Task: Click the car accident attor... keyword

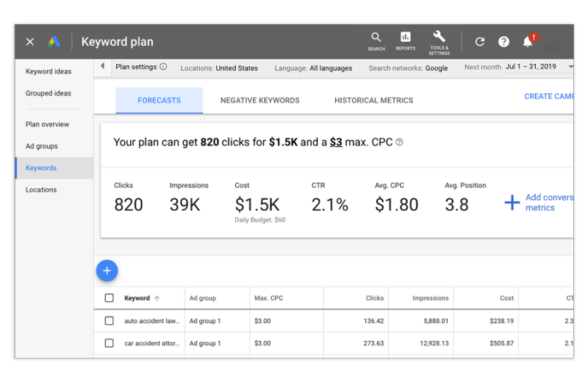Action: pos(152,343)
